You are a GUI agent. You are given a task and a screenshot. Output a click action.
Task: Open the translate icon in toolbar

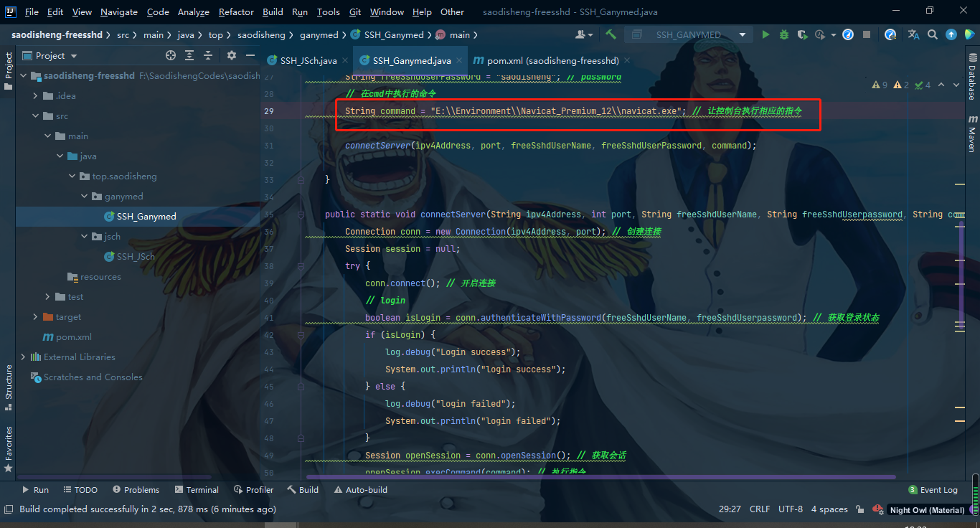coord(913,34)
